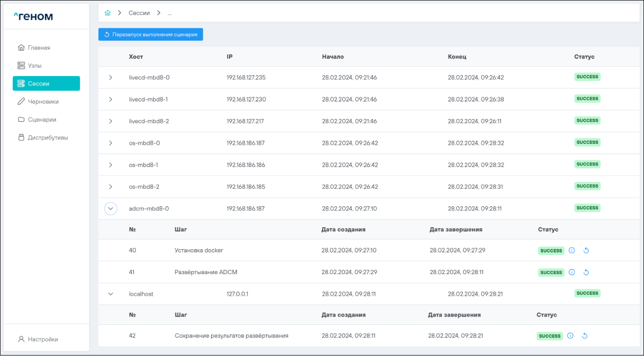644x356 pixels.
Task: Expand the livecd-mbd8-0 host row
Action: coord(111,78)
